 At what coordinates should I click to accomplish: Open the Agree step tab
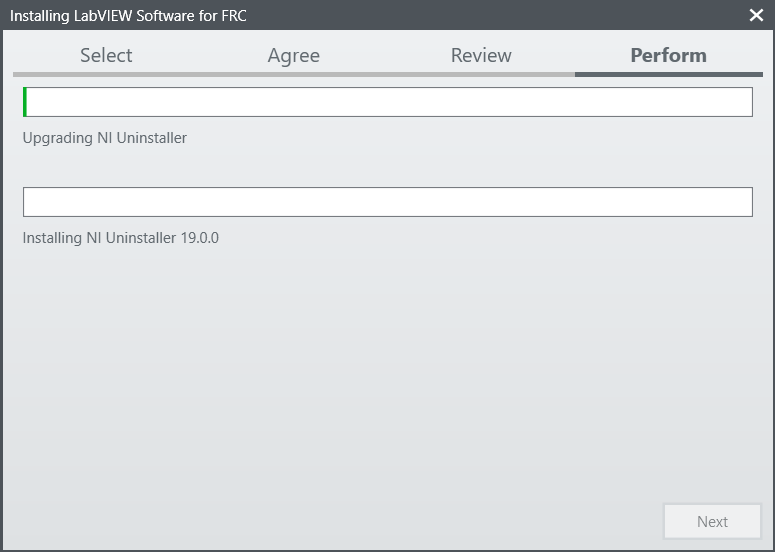294,55
